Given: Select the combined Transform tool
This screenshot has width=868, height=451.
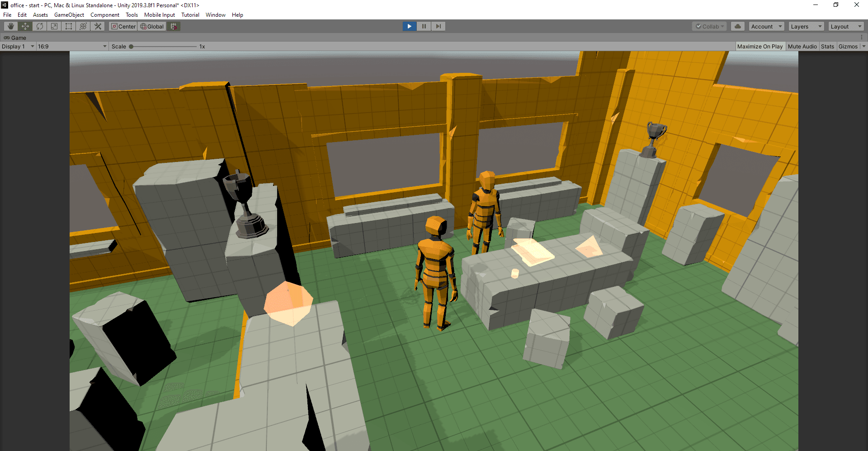Looking at the screenshot, I should pyautogui.click(x=83, y=26).
